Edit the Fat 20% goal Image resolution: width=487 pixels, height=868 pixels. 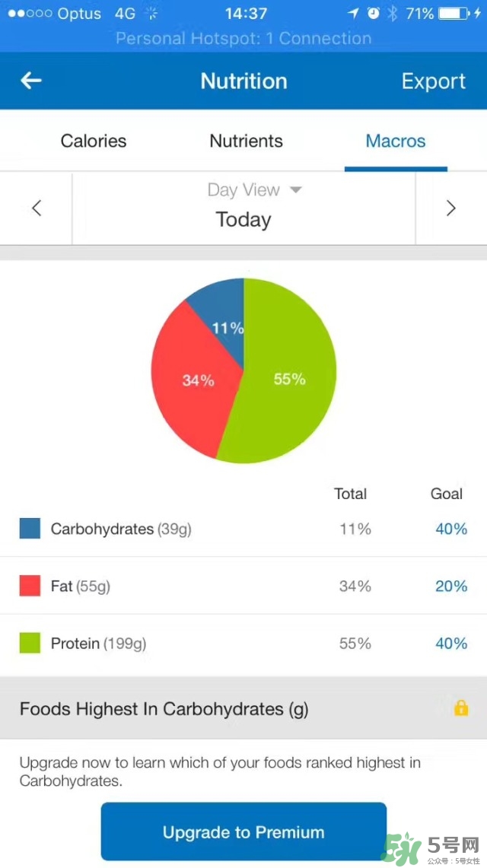451,586
